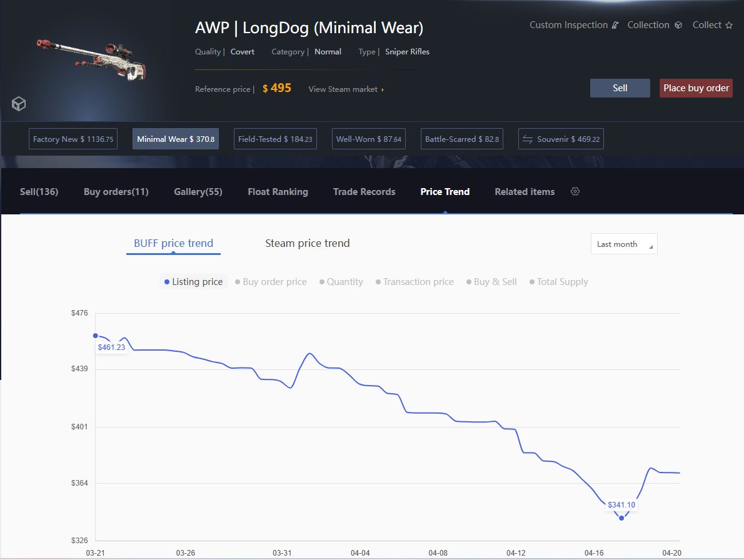
Task: Toggle the Listing price chart series
Action: click(193, 282)
